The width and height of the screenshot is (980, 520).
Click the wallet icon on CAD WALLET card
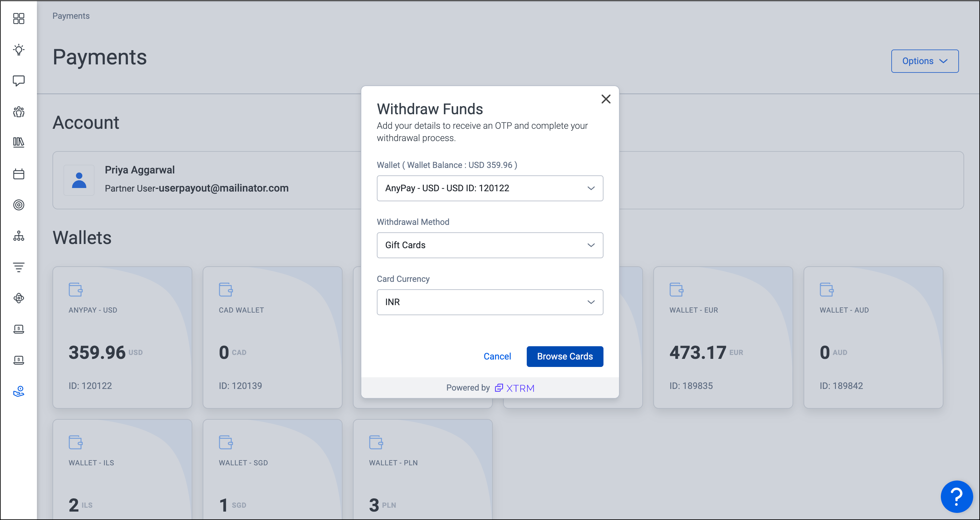[x=226, y=289]
